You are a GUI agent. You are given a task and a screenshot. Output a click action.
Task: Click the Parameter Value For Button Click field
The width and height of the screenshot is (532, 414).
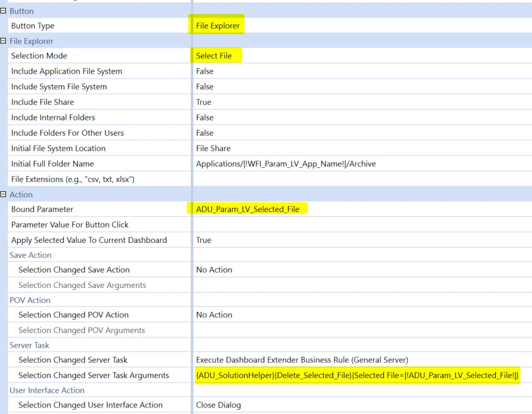(x=363, y=225)
